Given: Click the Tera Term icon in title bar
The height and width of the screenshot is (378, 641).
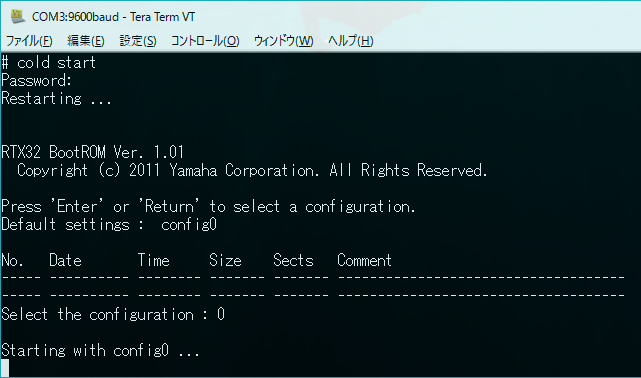Looking at the screenshot, I should pyautogui.click(x=18, y=16).
